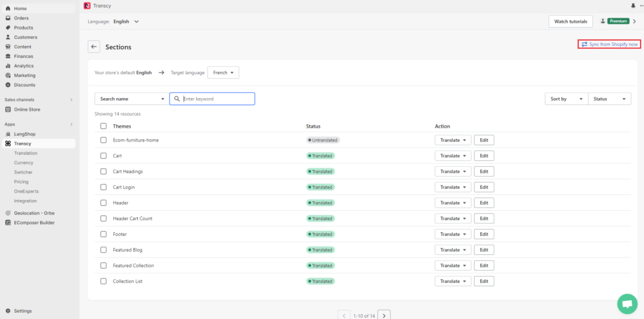This screenshot has width=644, height=319.
Task: Go back using the arrow beside Sections
Action: (x=94, y=47)
